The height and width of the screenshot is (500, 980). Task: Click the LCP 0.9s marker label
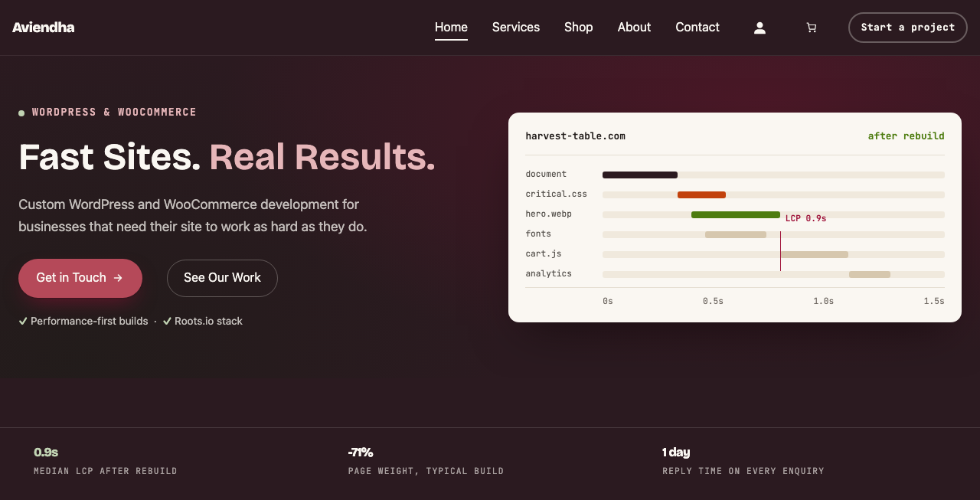805,218
